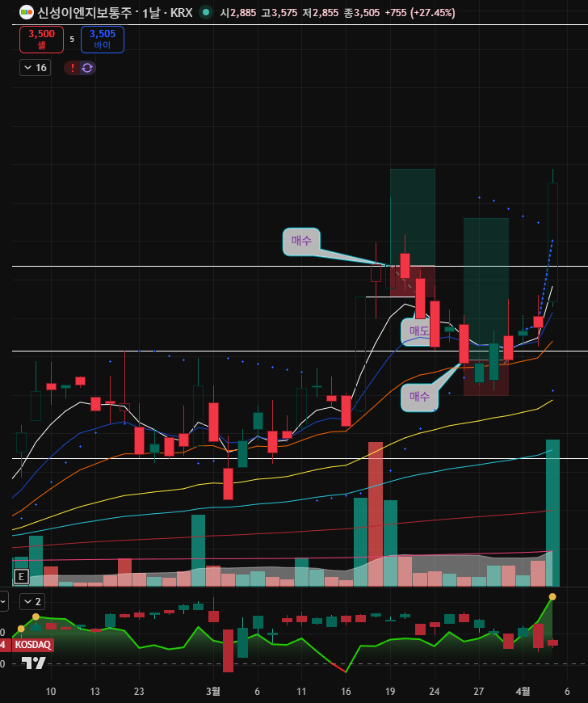Click the symbol name 신성이엔지보통주
588x703 pixels.
coord(84,13)
